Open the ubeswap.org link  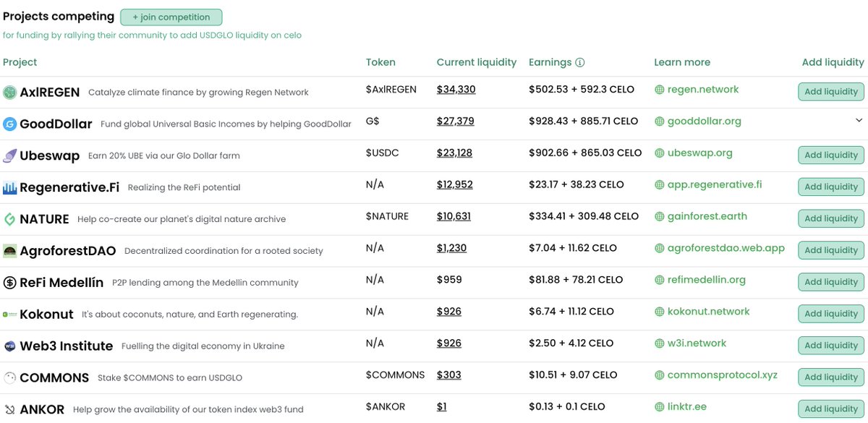tap(700, 153)
